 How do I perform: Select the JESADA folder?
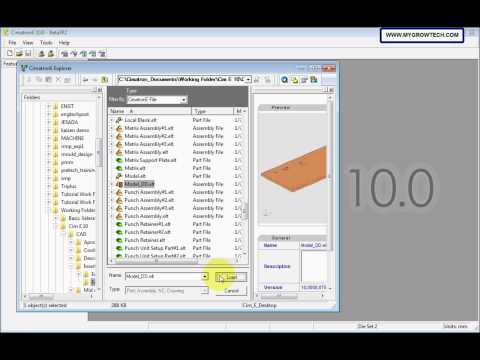click(x=69, y=122)
